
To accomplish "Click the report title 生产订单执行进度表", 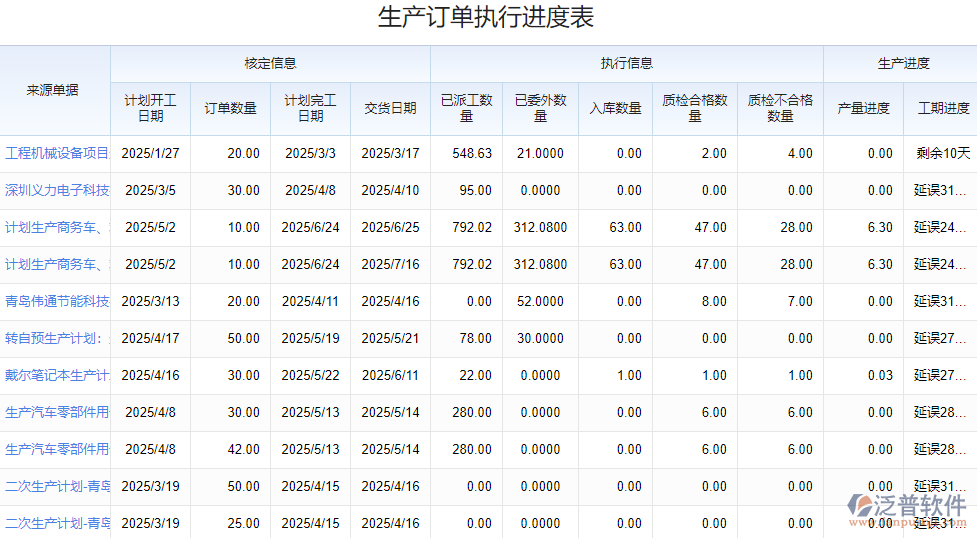I will point(486,17).
